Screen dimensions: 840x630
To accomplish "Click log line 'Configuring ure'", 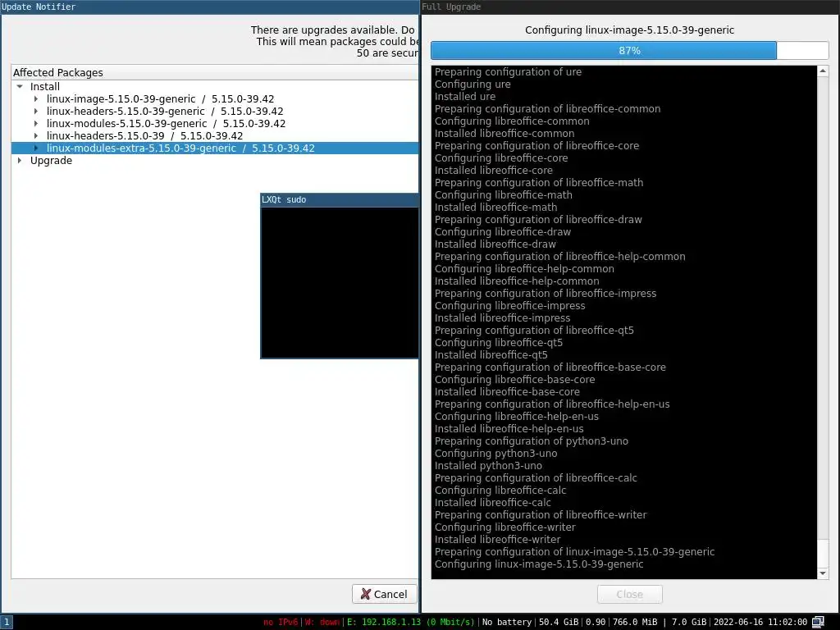I will [x=472, y=84].
